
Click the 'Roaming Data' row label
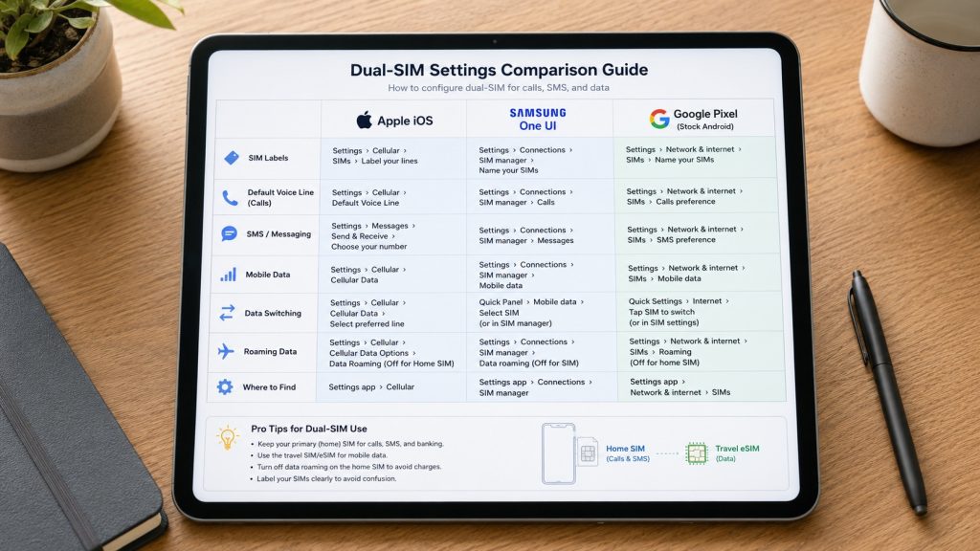coord(270,352)
